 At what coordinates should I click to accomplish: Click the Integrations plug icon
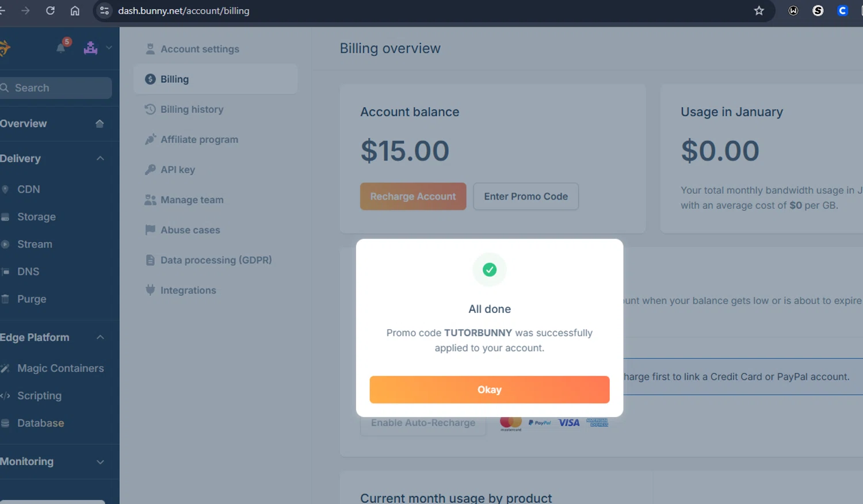(x=150, y=290)
